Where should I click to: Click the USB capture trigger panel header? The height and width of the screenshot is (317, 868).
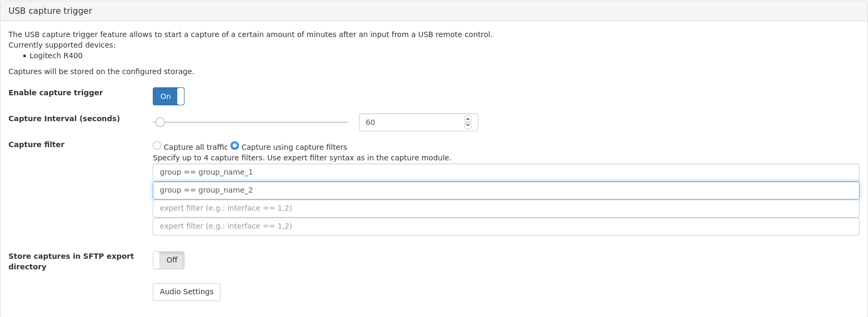pos(434,11)
